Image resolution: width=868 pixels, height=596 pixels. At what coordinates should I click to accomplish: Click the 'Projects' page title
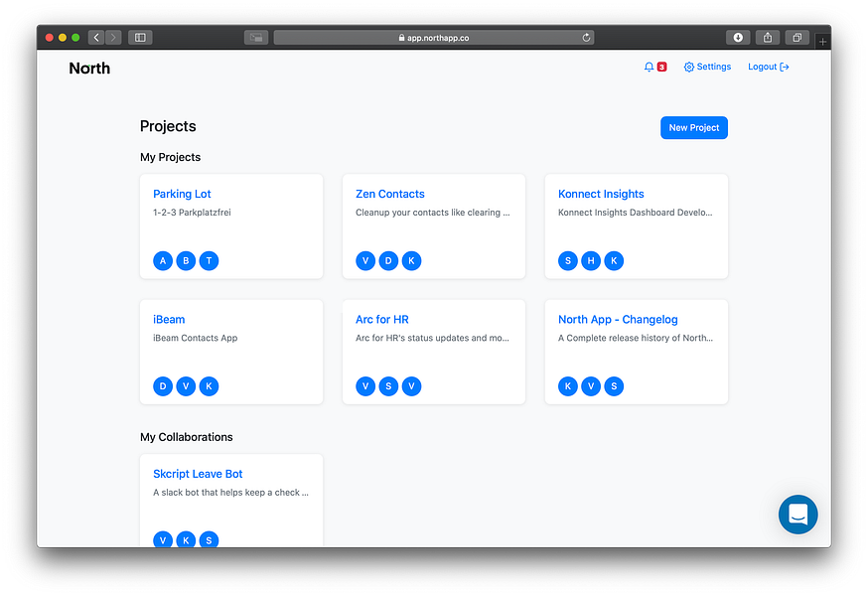168,126
